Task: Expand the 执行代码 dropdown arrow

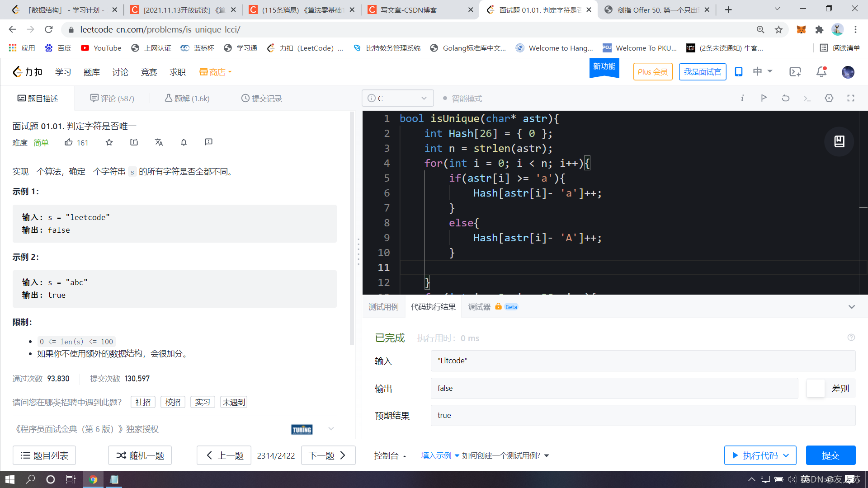Action: (x=787, y=455)
